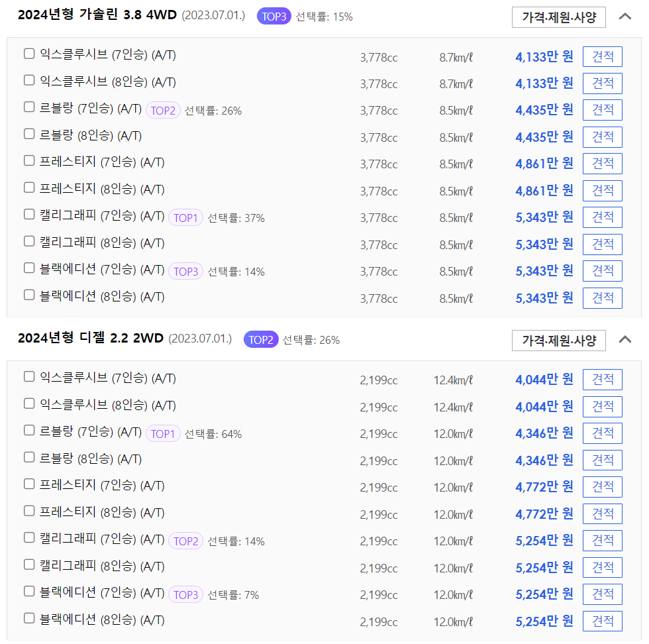Request 견적 for 가솔린 블랙에디션 (7인승)
The image size is (649, 644).
click(602, 271)
